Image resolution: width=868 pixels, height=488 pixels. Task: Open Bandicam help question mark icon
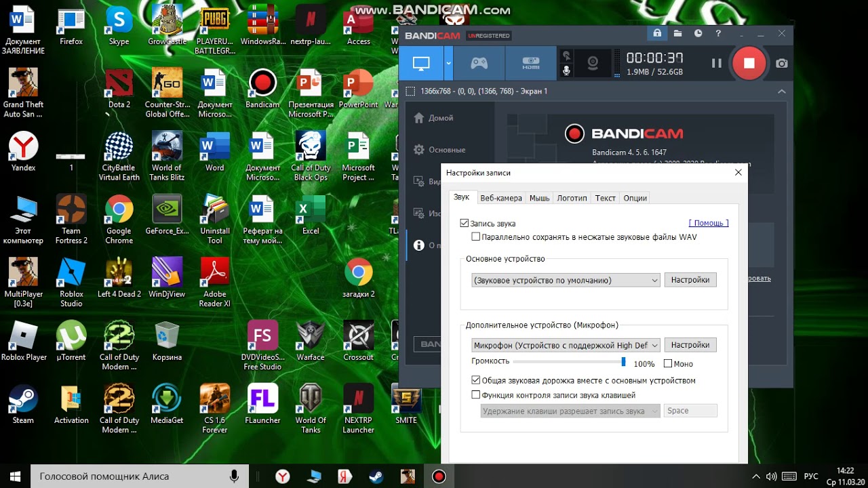pos(718,33)
